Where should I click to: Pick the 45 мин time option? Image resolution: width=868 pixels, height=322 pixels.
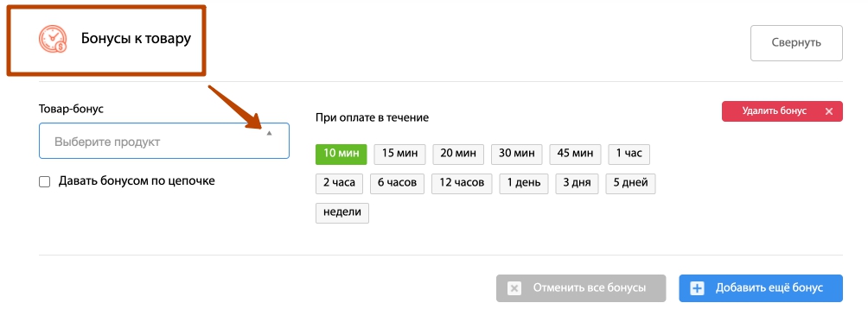[x=575, y=155]
